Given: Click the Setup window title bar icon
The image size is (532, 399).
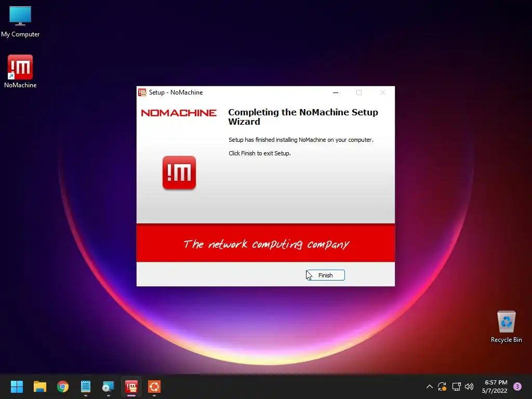Looking at the screenshot, I should (x=142, y=92).
